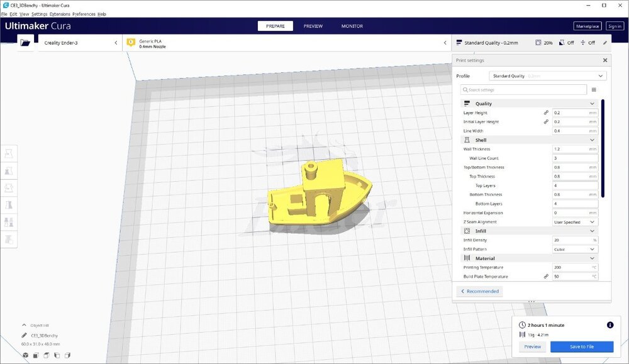Open the Edit menu

tap(13, 14)
